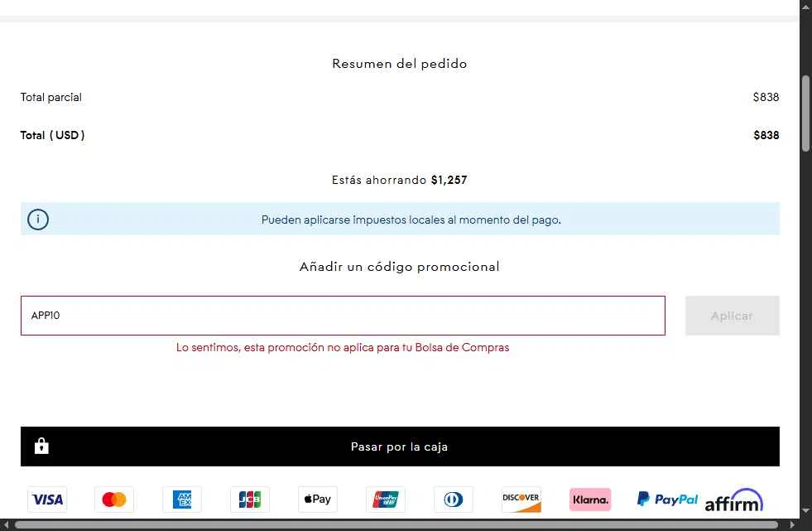Click the Añadir un código promocional heading
Image resolution: width=812 pixels, height=531 pixels.
pos(399,267)
